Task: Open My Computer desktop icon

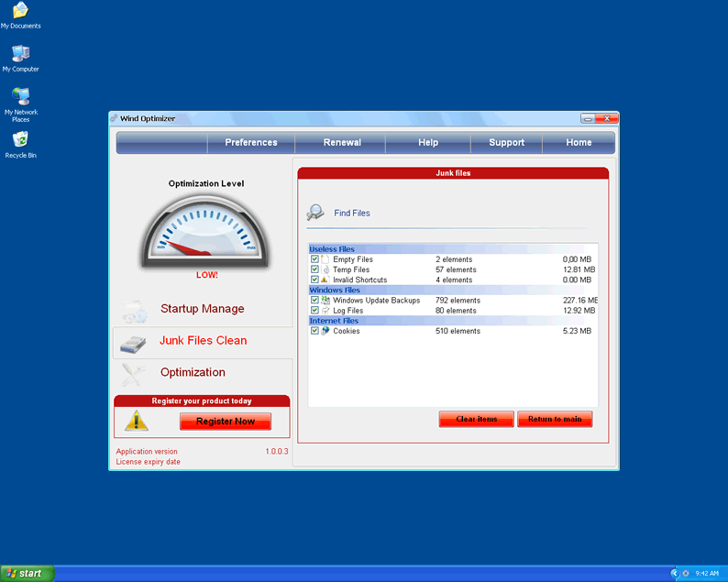Action: 20,53
